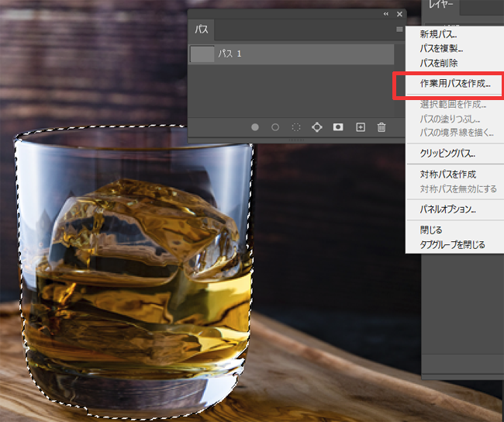Open the Paths panel hamburger menu
504x422 pixels.
click(399, 29)
